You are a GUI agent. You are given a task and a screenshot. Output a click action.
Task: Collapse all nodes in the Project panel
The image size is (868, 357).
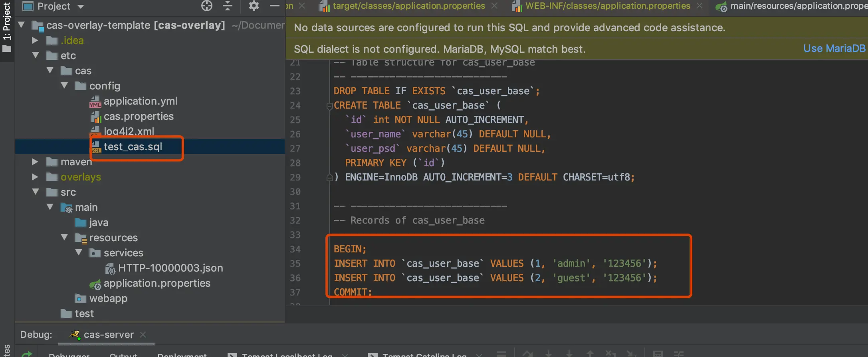[228, 6]
